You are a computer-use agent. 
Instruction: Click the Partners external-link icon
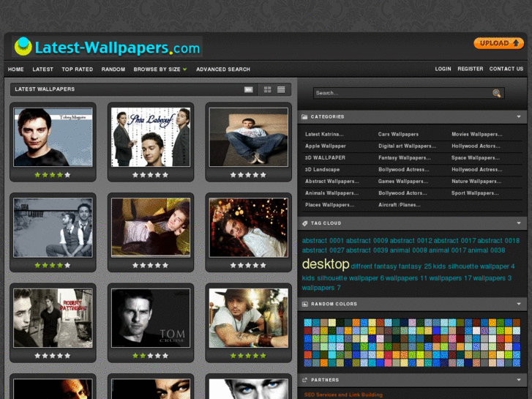coord(304,380)
